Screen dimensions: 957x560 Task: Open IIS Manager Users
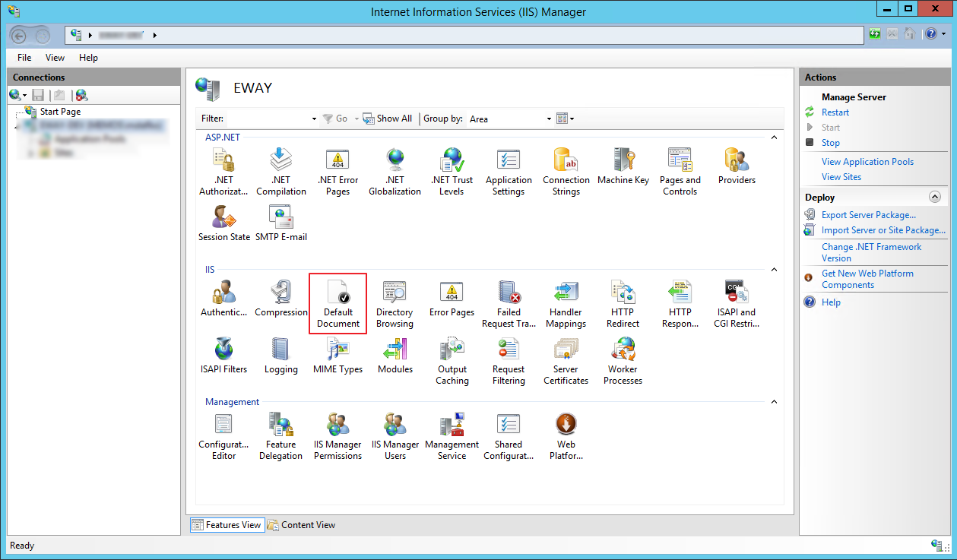point(395,436)
